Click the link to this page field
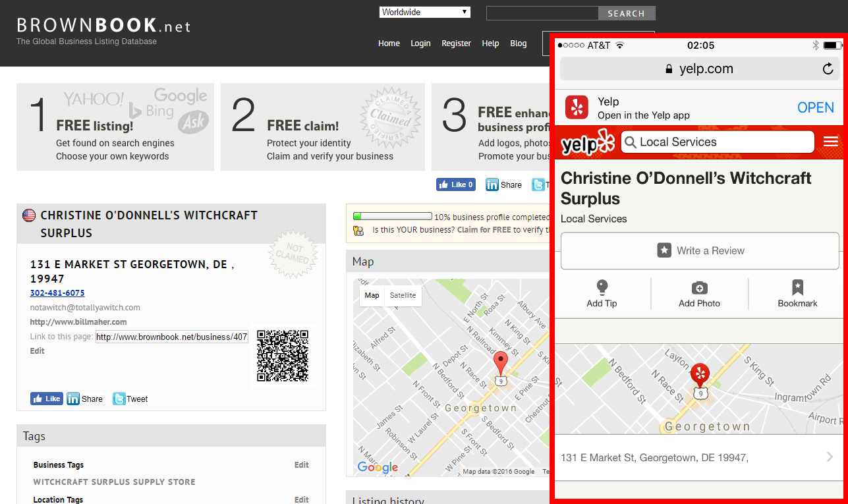 click(x=172, y=337)
